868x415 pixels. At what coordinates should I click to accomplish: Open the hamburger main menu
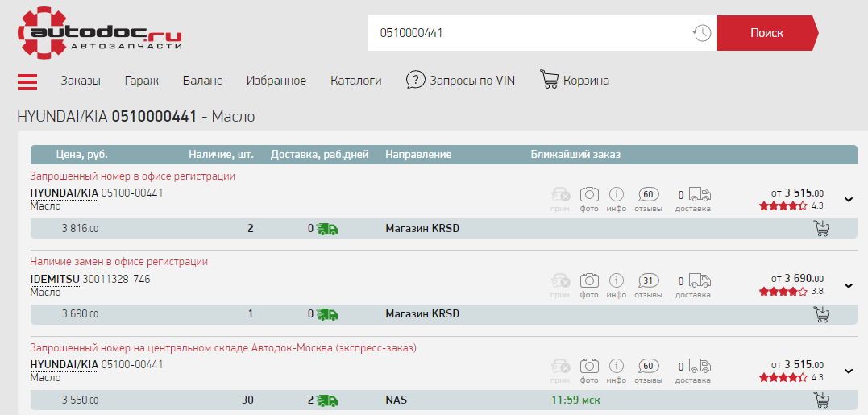click(27, 81)
